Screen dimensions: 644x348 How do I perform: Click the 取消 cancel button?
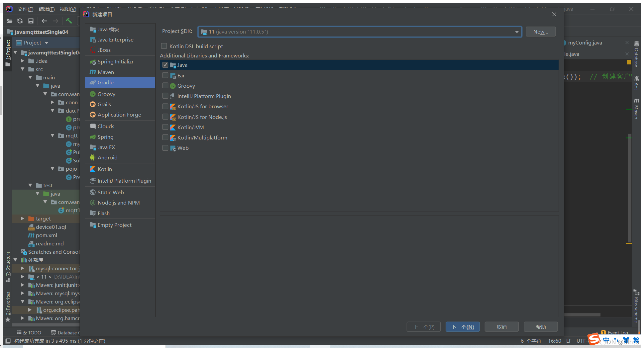502,327
